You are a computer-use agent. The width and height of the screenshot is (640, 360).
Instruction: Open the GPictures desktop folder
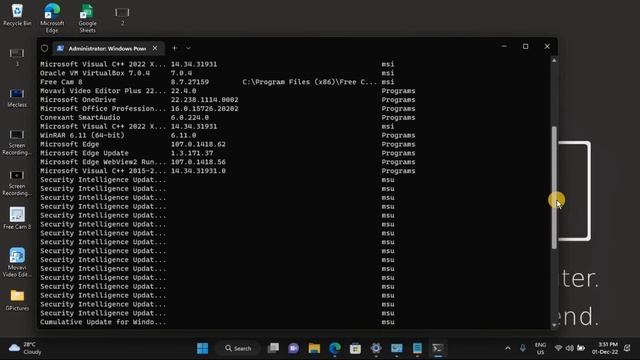point(17,300)
